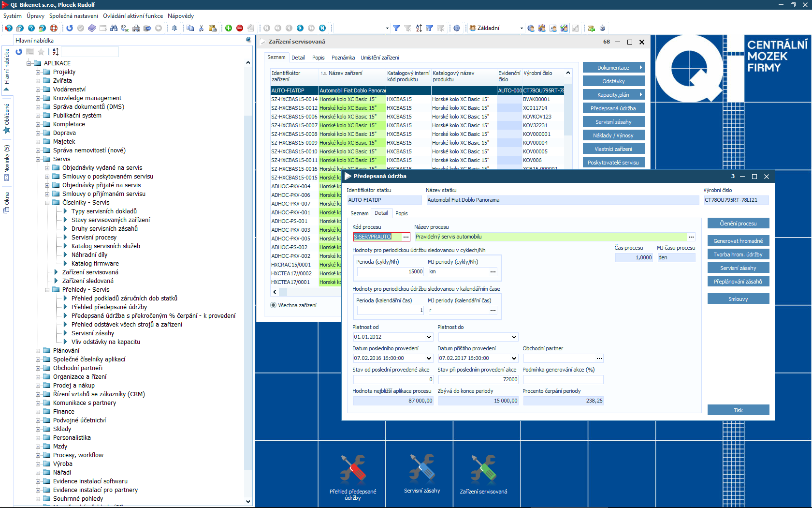Click the lifebuoy help icon
This screenshot has height=508, width=812.
point(54,28)
